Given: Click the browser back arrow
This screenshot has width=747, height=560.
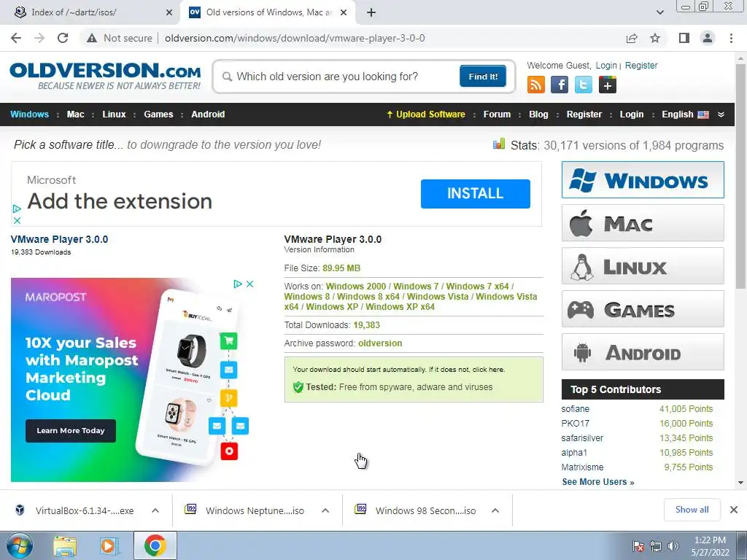Looking at the screenshot, I should tap(16, 38).
